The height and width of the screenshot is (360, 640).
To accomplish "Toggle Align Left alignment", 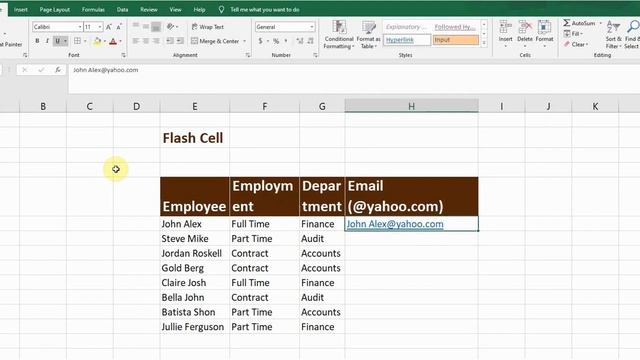I will (136, 41).
